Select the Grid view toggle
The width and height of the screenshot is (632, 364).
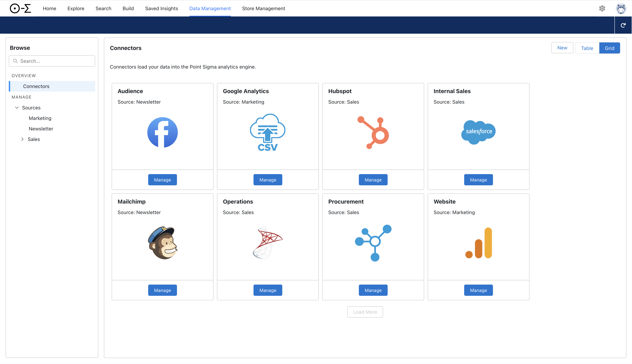609,48
